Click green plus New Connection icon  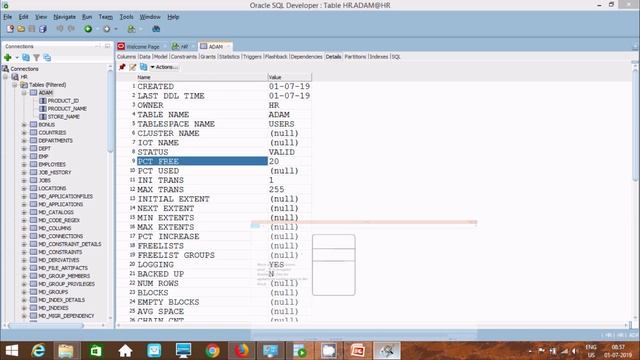click(8, 58)
